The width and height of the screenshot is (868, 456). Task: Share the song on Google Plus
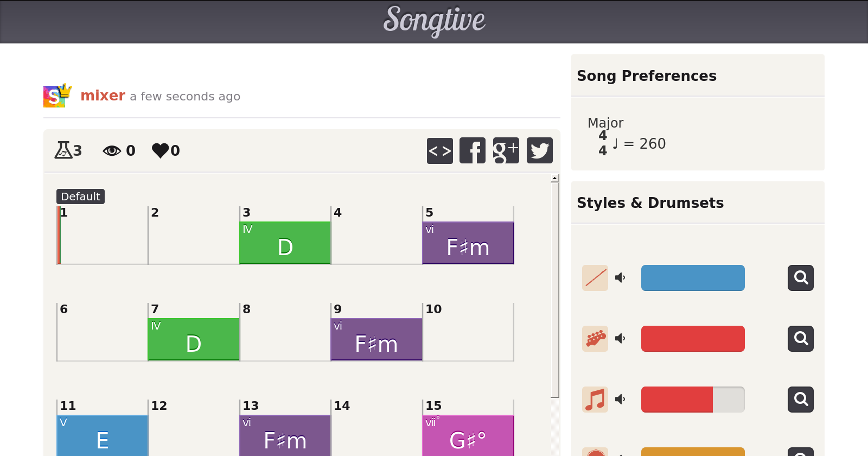(x=506, y=150)
